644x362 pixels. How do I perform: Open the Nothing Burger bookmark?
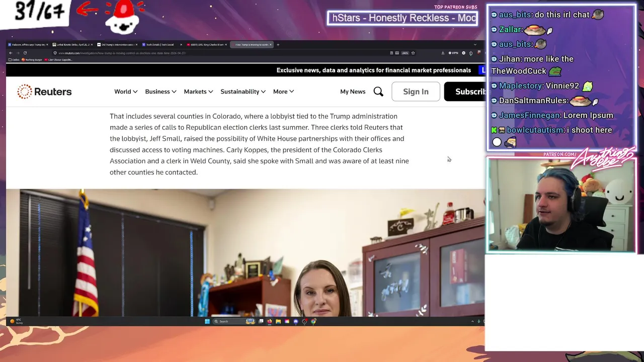pyautogui.click(x=32, y=60)
